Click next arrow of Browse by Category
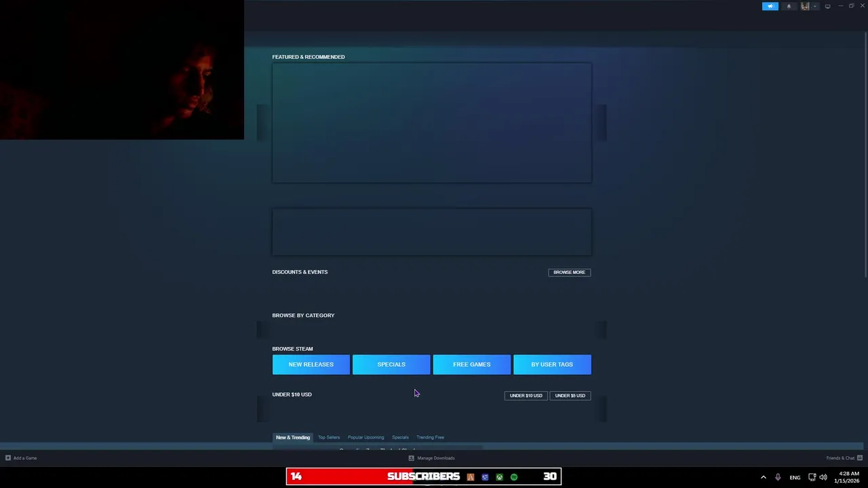The image size is (868, 488). 601,330
